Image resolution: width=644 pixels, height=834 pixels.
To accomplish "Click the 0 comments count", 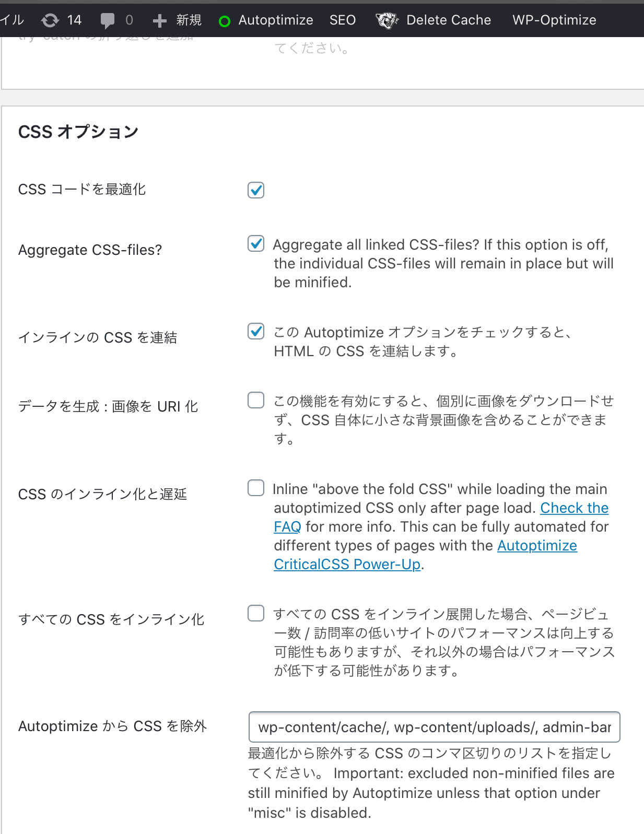I will pyautogui.click(x=129, y=20).
